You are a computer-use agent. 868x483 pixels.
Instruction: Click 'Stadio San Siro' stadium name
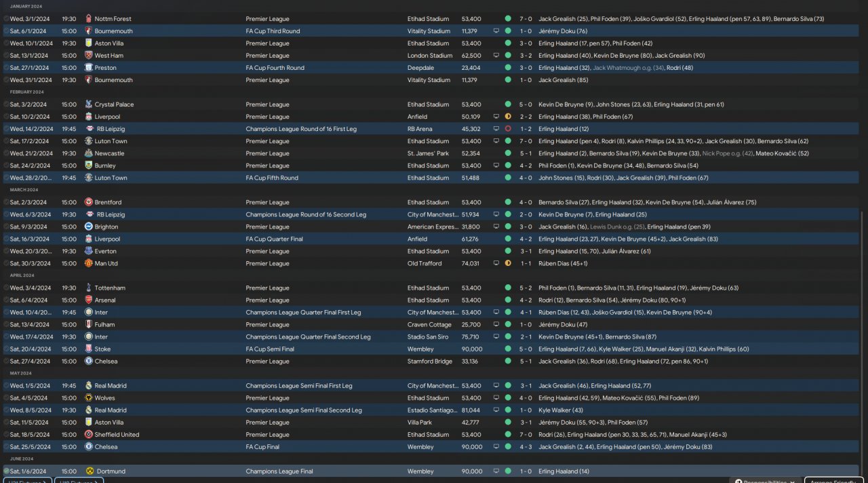[429, 336]
